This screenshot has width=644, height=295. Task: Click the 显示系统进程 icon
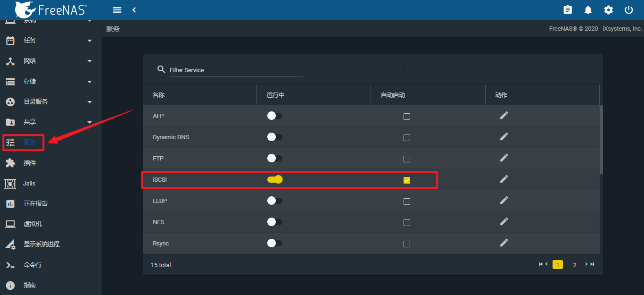[x=10, y=244]
